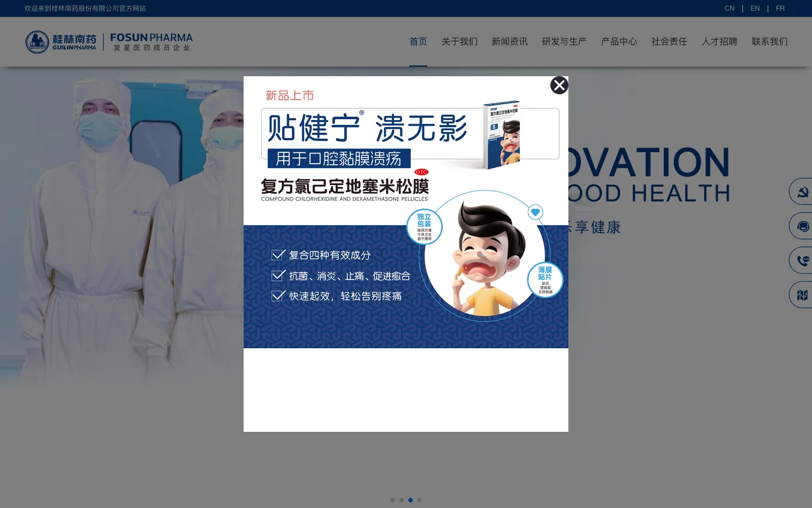Open 人才招聘 menu item
The height and width of the screenshot is (508, 812).
click(720, 42)
